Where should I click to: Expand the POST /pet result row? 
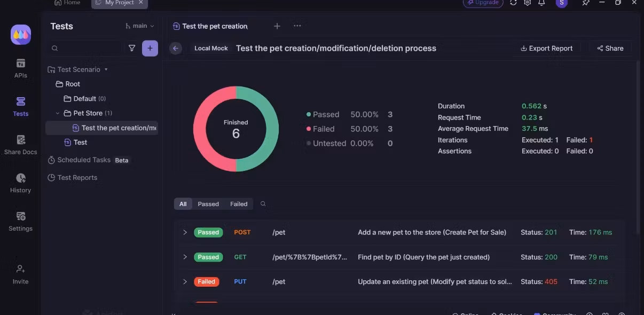(185, 232)
